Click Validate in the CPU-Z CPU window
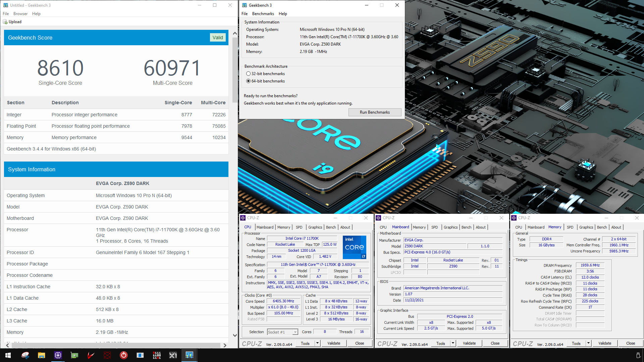The width and height of the screenshot is (644, 362). (334, 343)
